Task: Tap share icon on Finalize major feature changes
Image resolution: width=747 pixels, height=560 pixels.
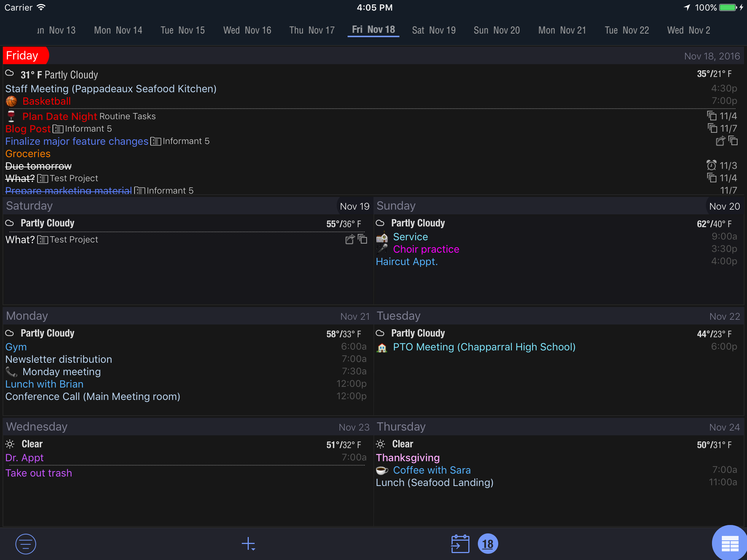Action: pyautogui.click(x=720, y=141)
